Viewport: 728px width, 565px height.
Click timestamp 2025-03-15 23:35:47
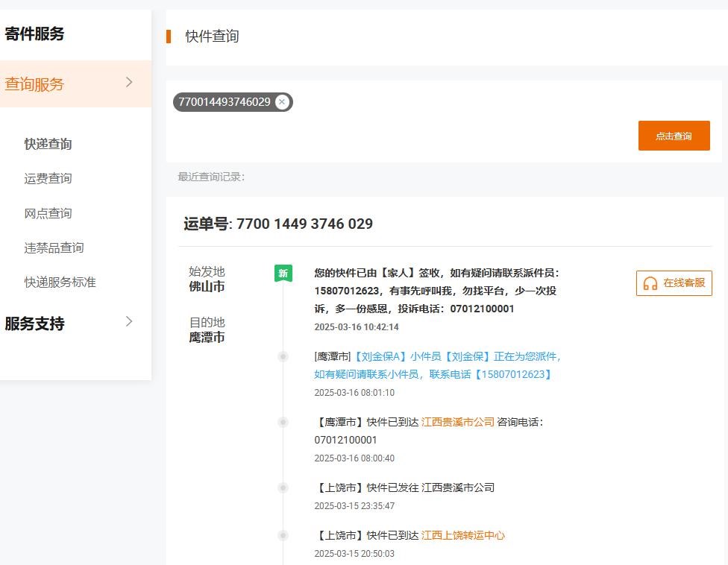pyautogui.click(x=354, y=505)
